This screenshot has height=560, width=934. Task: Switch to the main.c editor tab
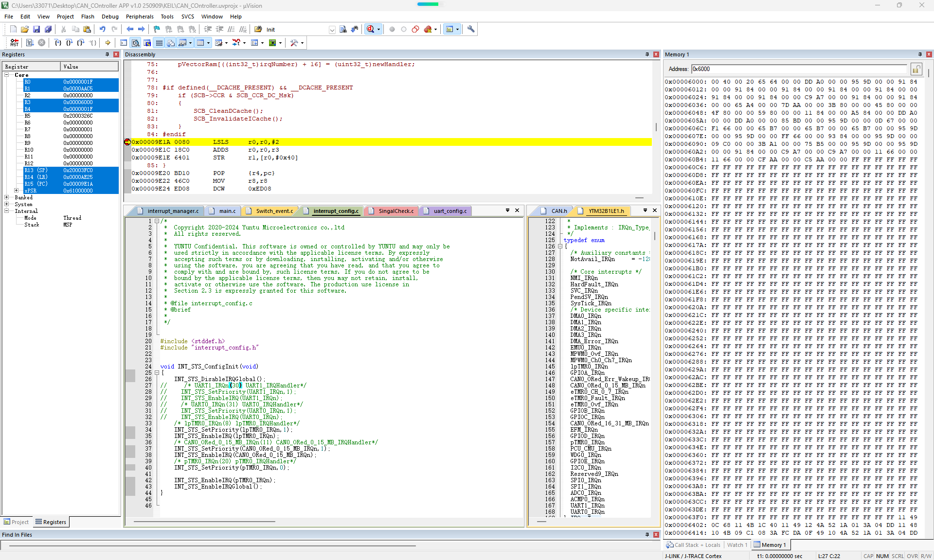[x=227, y=211]
